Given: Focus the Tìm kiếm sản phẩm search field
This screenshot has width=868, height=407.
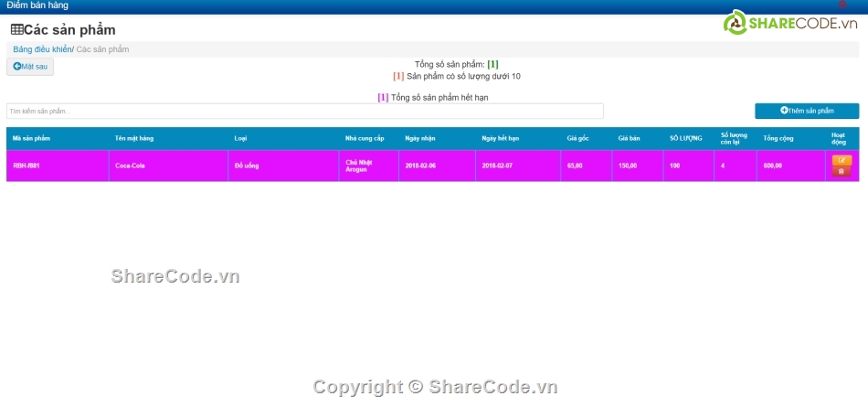Looking at the screenshot, I should (304, 111).
